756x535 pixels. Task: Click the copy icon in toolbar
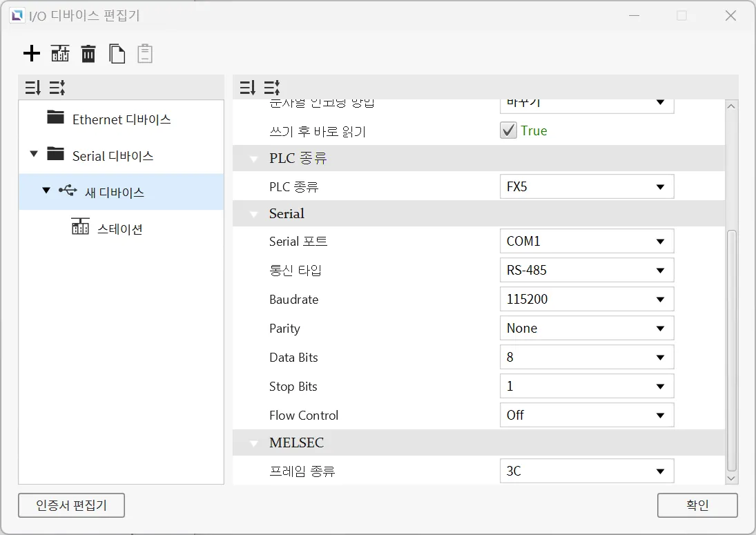click(x=117, y=54)
